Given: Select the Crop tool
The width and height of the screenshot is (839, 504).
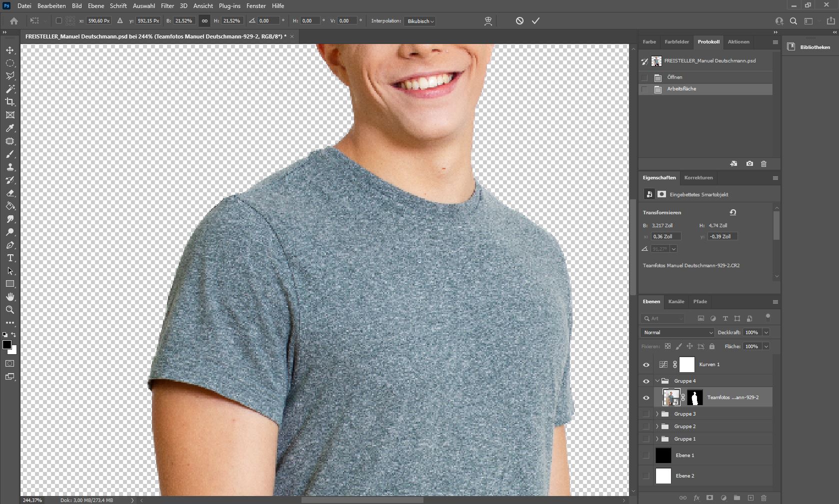Looking at the screenshot, I should click(x=10, y=102).
